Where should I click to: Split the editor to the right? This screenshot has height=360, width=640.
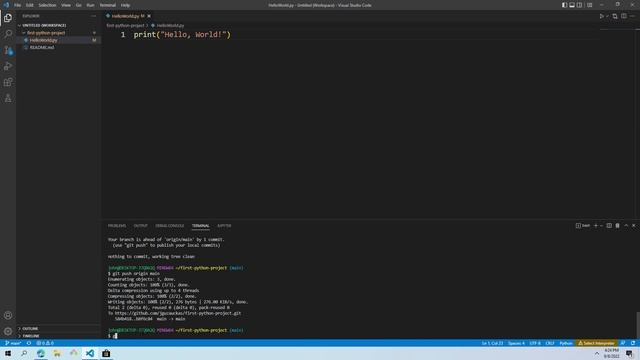pyautogui.click(x=624, y=16)
